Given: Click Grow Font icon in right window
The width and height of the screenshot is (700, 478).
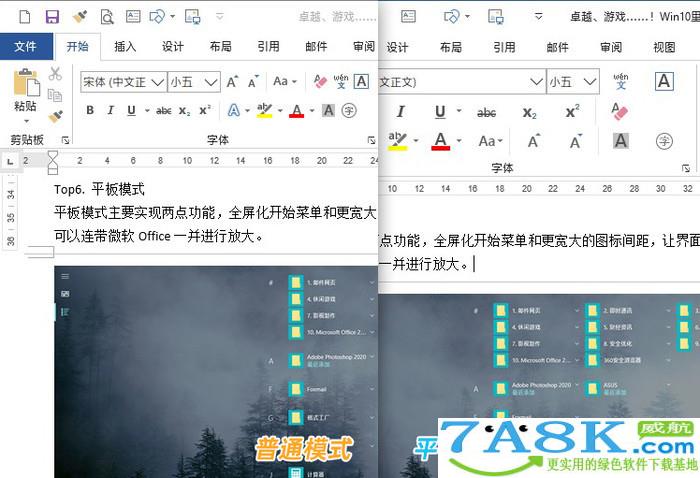Looking at the screenshot, I should tap(533, 141).
